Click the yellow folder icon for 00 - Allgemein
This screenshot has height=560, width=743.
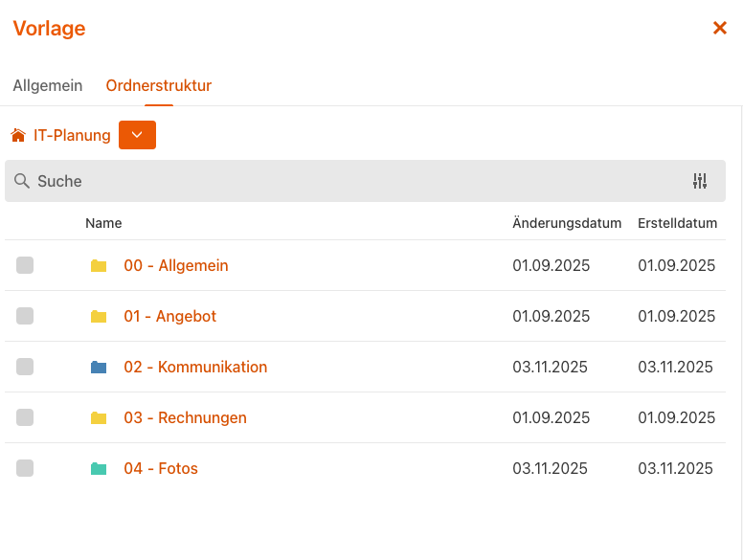pyautogui.click(x=99, y=266)
